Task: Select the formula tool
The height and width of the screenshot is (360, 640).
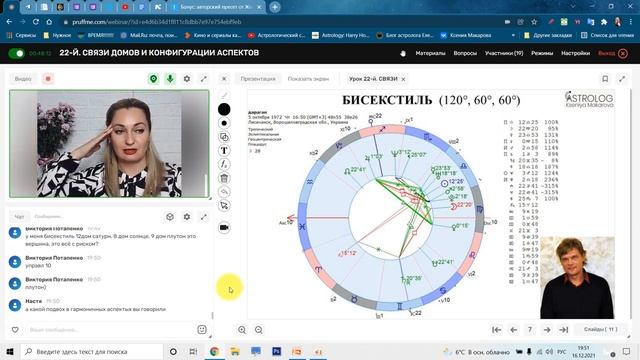Action: pyautogui.click(x=224, y=164)
